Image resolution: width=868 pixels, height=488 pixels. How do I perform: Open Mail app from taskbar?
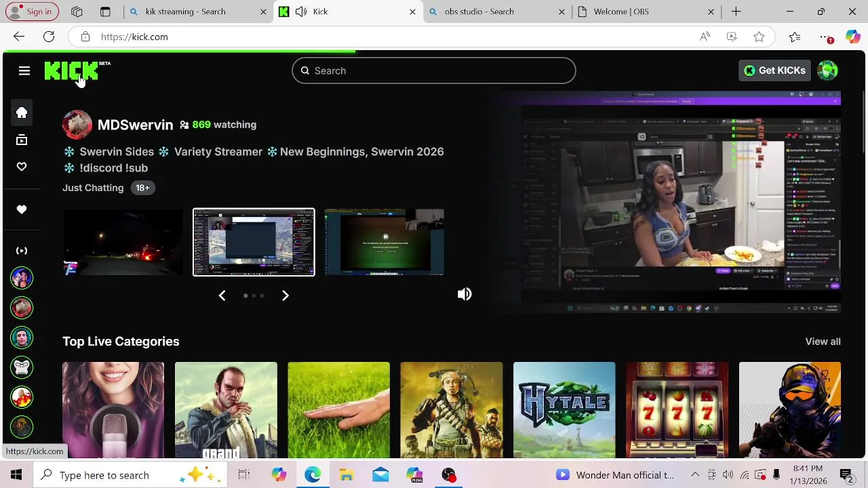tap(380, 475)
